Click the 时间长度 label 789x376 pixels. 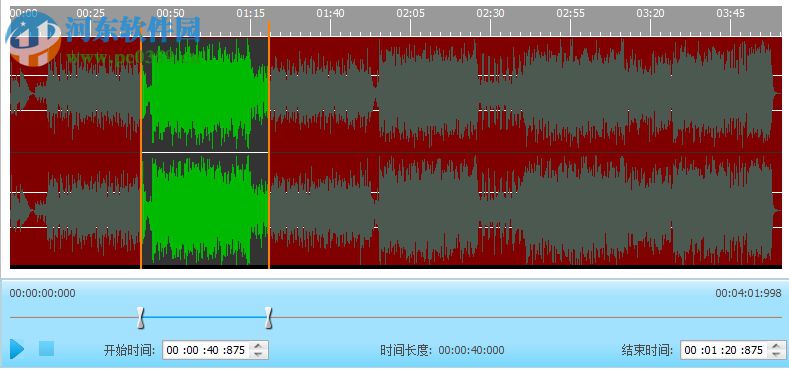pos(406,350)
